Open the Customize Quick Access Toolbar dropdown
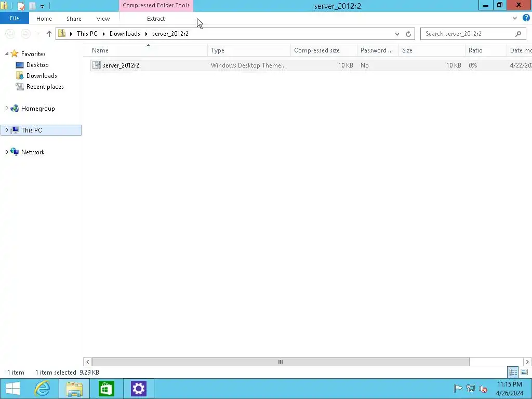 tap(42, 6)
